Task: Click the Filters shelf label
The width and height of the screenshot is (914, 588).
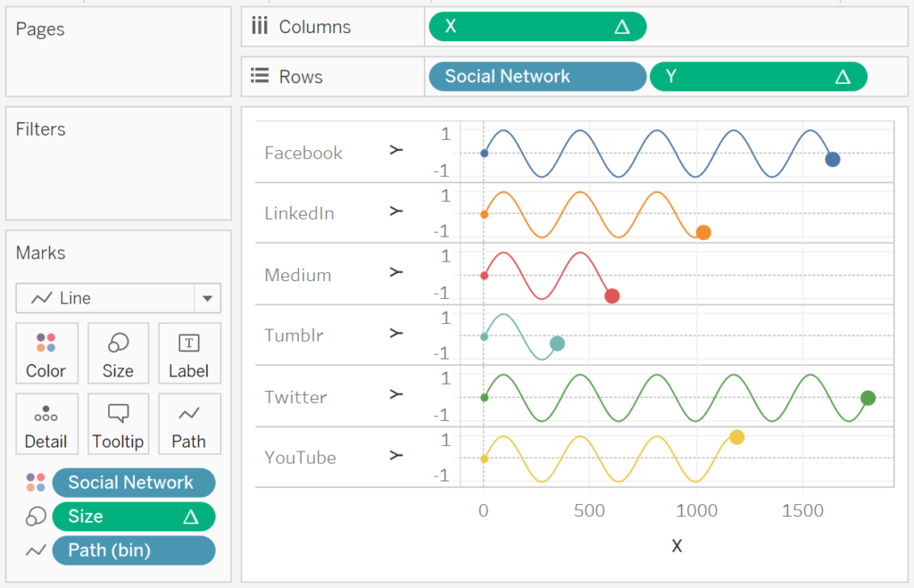Action: point(41,128)
